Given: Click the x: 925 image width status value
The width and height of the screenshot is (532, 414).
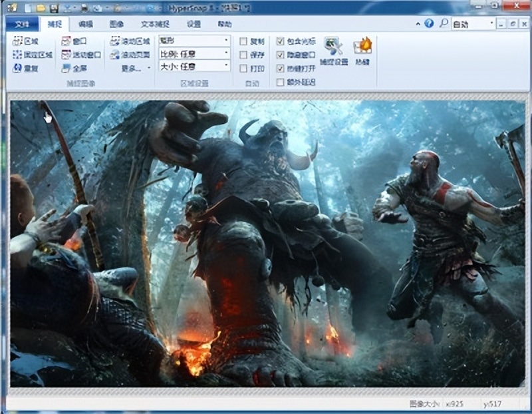Looking at the screenshot, I should click(455, 404).
